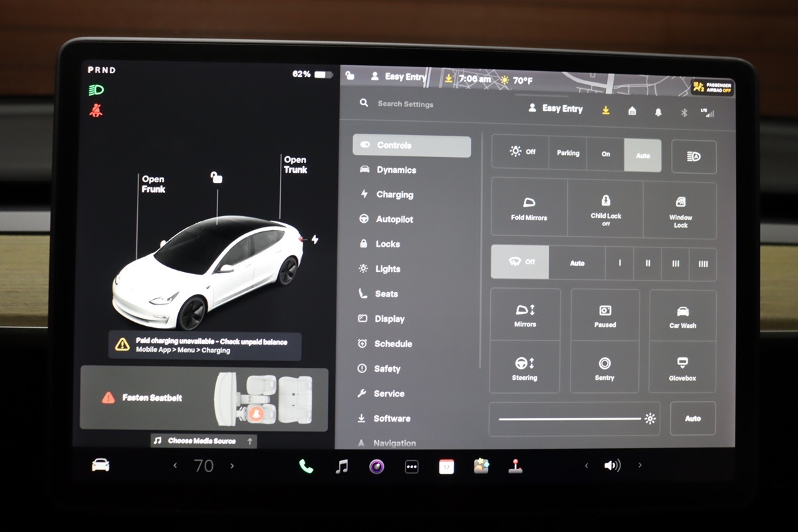
Task: Adjust the screen brightness slider
Action: coord(572,418)
